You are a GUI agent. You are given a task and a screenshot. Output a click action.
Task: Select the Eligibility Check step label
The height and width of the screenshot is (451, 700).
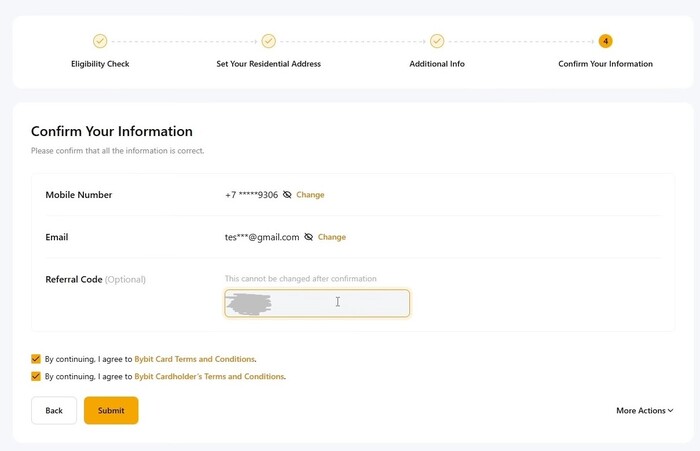(100, 64)
